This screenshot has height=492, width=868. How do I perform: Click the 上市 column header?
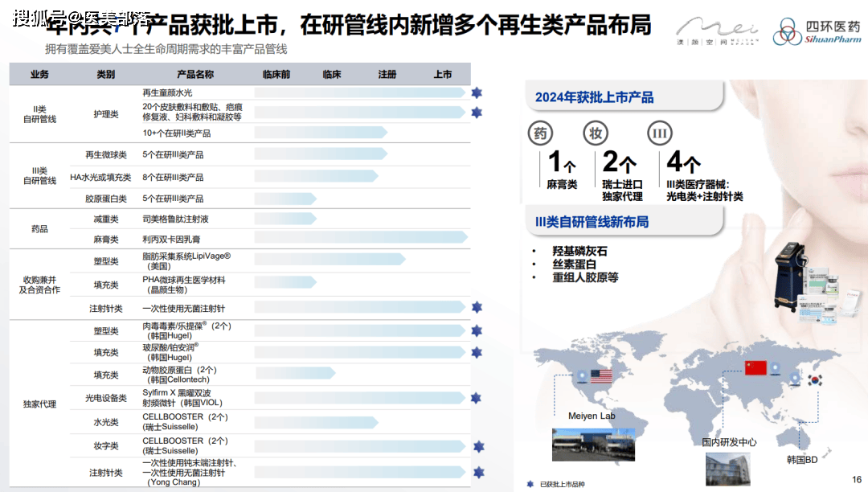click(x=442, y=74)
